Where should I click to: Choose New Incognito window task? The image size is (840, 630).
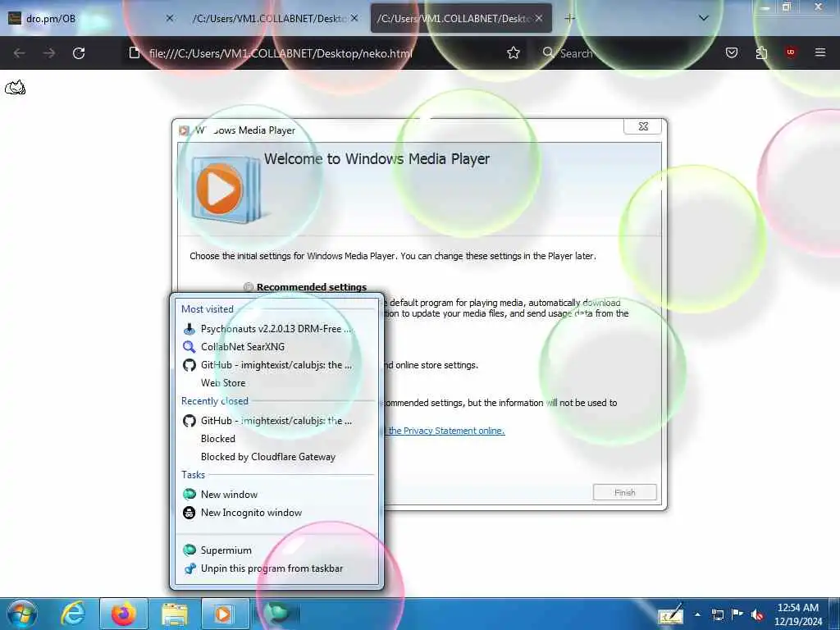(276, 513)
